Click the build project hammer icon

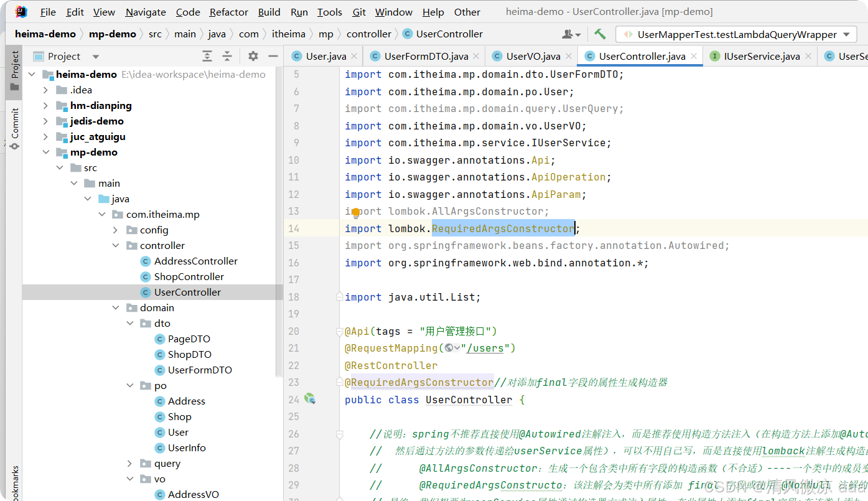[x=600, y=34]
